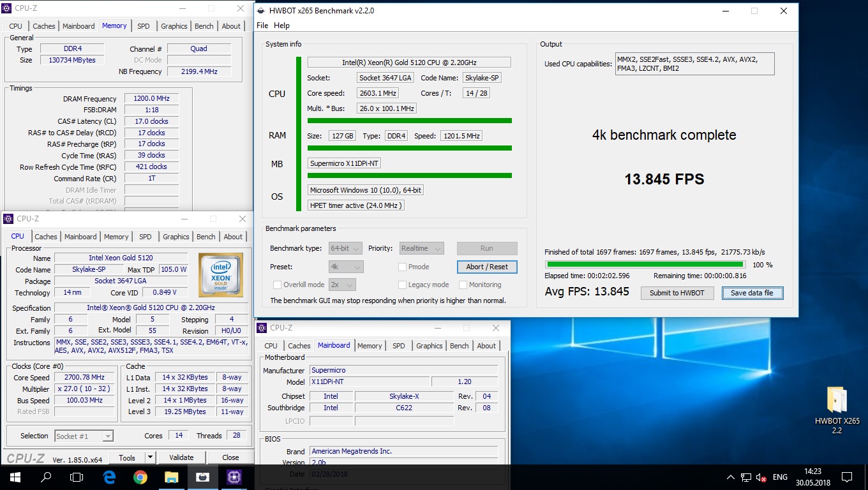This screenshot has width=868, height=490.
Task: Switch to SPD tab in Memory window
Action: tap(144, 26)
